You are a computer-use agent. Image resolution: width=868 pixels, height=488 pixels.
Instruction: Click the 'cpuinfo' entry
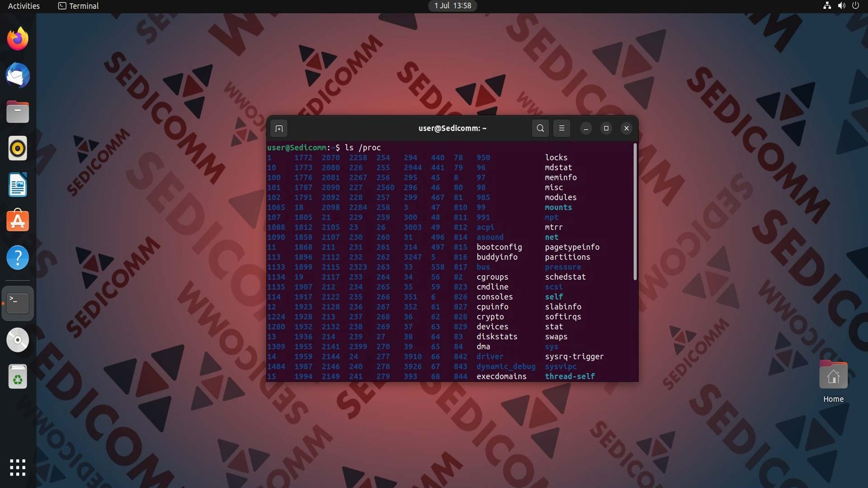coord(492,307)
